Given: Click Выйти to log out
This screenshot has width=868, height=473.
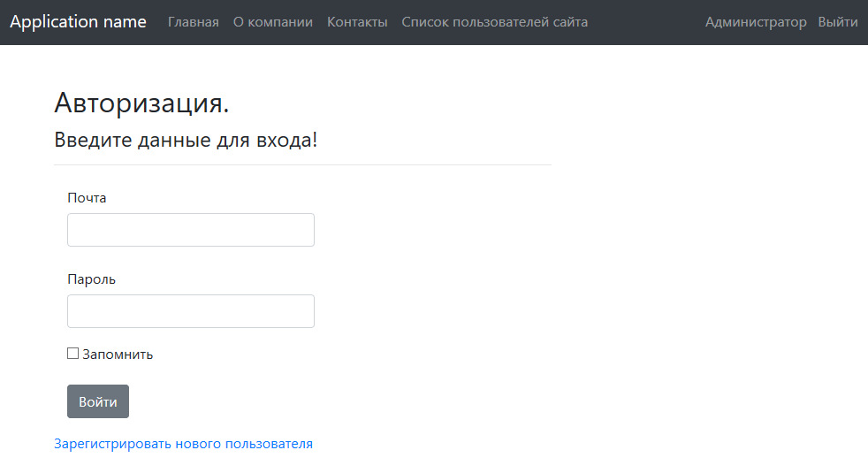Looking at the screenshot, I should pos(838,22).
